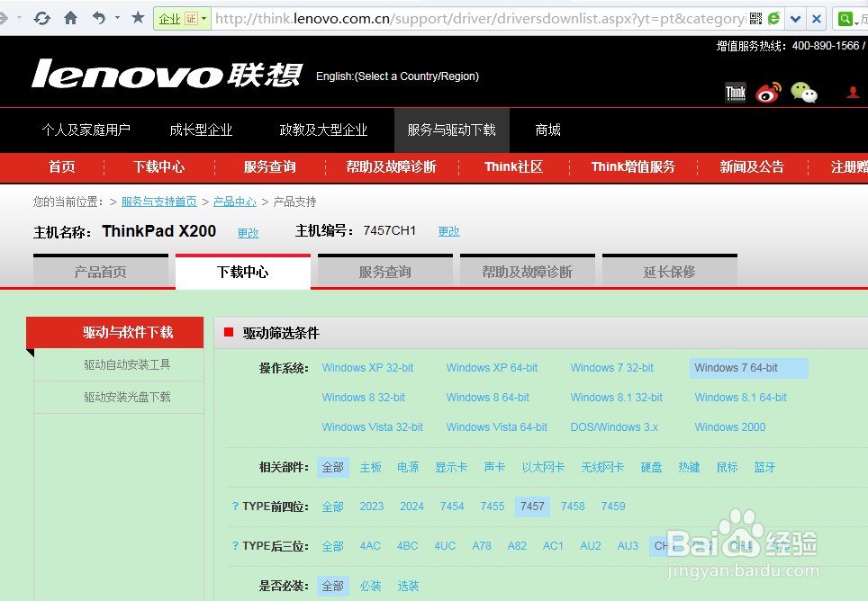Click the red user login icon

pos(853,93)
